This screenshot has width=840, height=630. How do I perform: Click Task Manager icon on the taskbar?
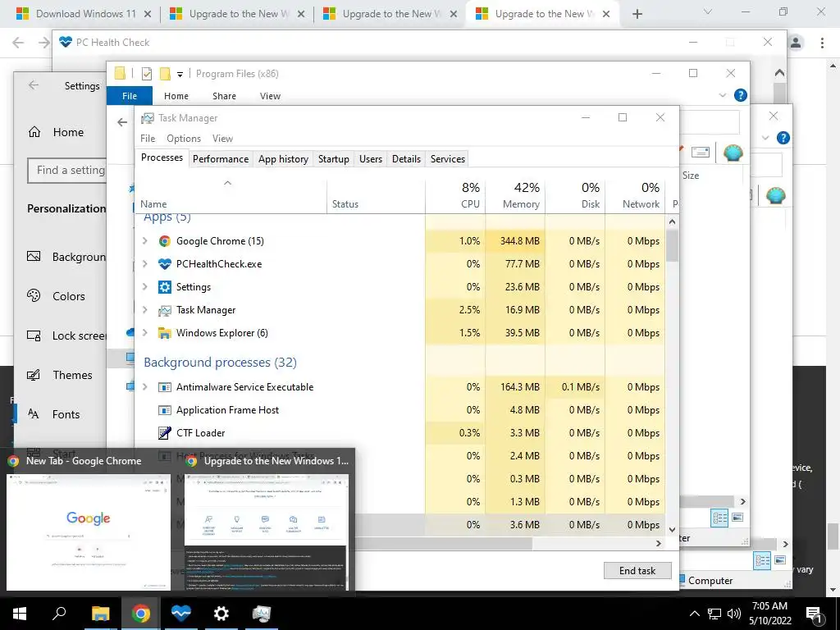[262, 614]
